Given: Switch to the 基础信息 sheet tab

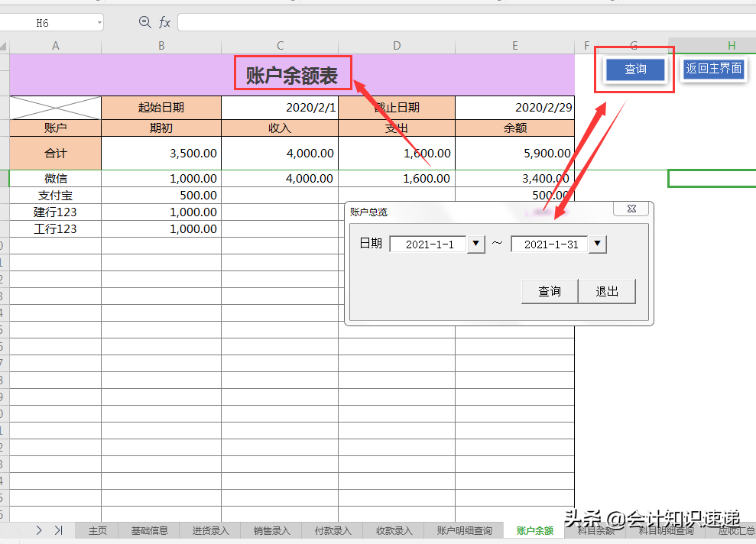Looking at the screenshot, I should 150,530.
